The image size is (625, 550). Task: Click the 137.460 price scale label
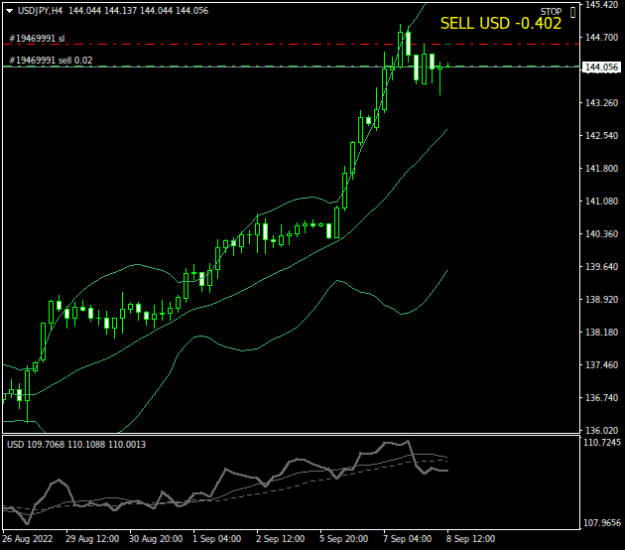click(601, 365)
